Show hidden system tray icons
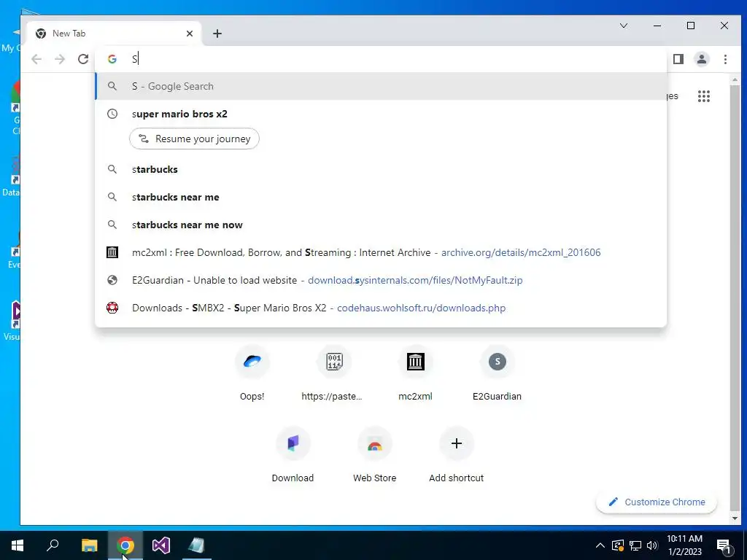747x560 pixels. tap(600, 545)
